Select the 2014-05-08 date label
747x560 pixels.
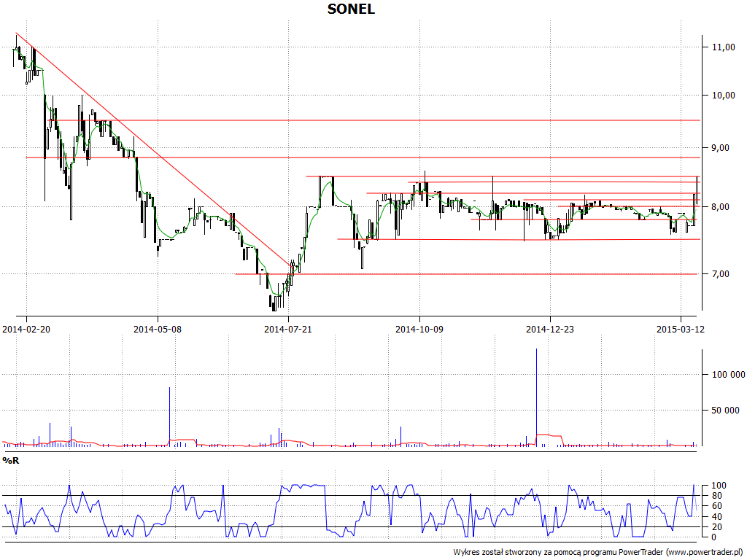(158, 329)
